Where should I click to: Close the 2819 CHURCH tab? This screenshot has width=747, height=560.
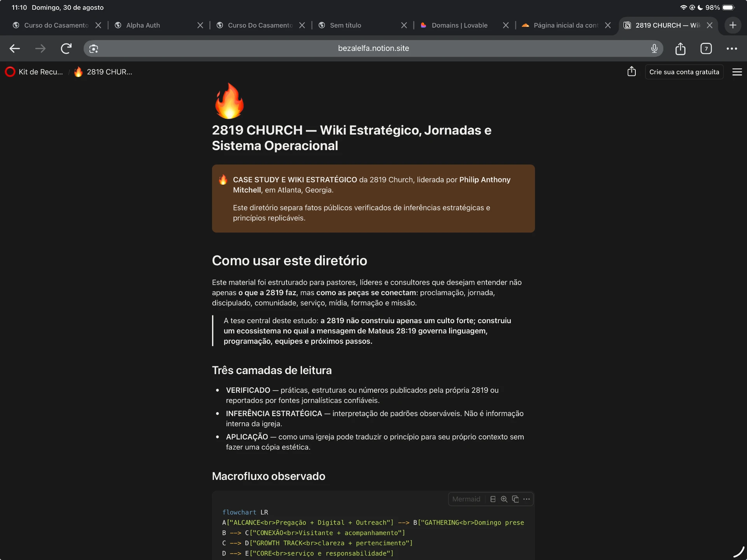[x=709, y=25]
